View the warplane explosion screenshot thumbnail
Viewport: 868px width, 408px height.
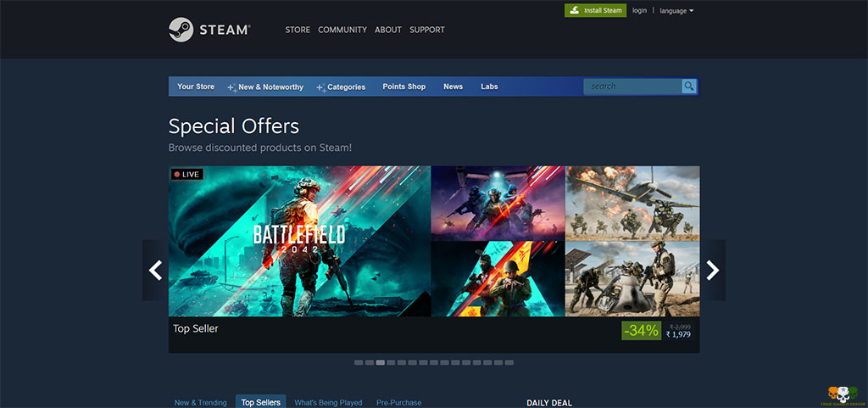632,204
